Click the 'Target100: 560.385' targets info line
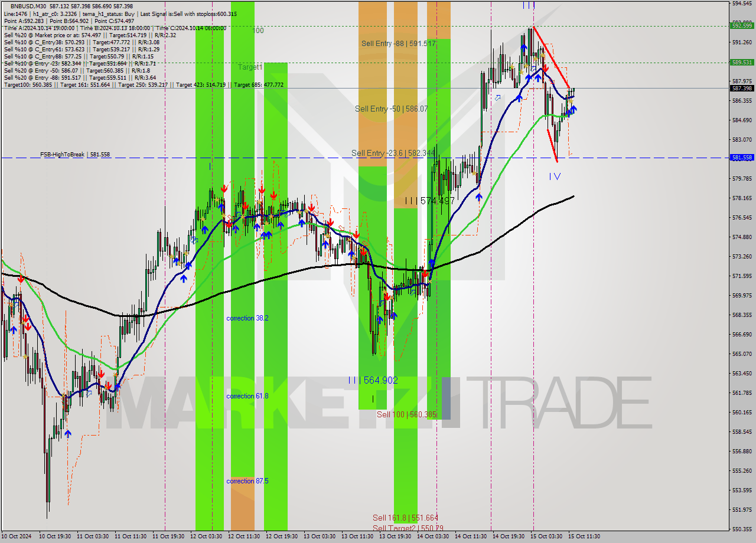756x543 pixels. (144, 85)
